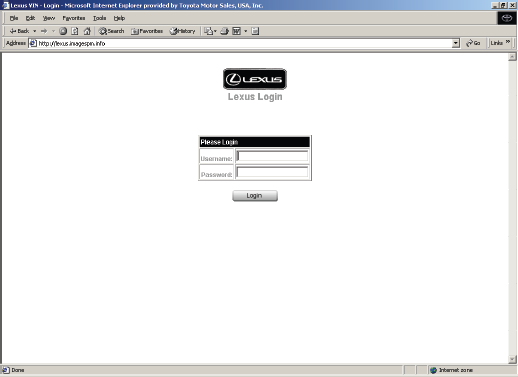This screenshot has height=377, width=518.
Task: Open the View menu
Action: (49, 18)
